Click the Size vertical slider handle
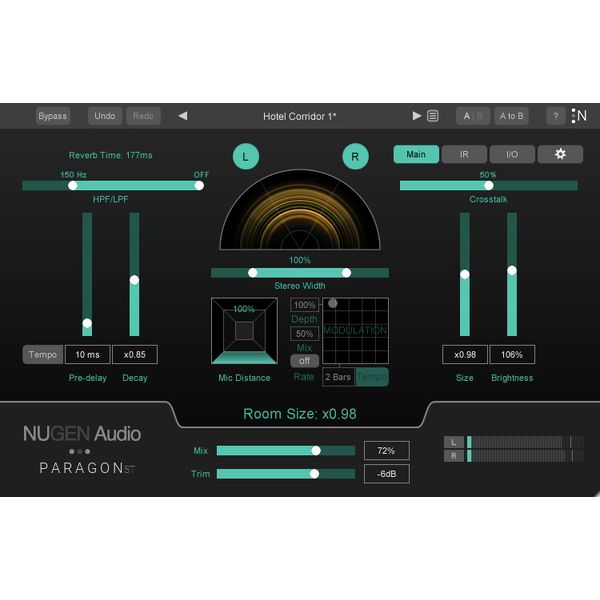This screenshot has width=600, height=600. [x=465, y=274]
